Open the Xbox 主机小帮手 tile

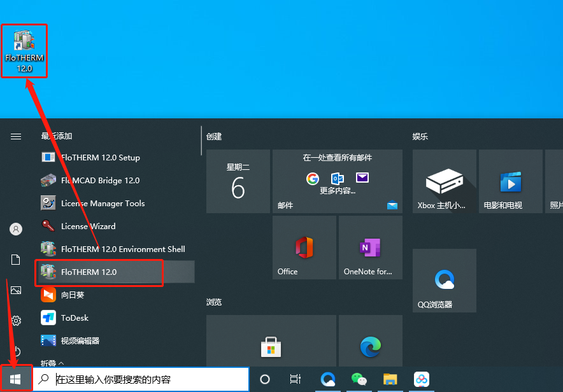pos(445,181)
